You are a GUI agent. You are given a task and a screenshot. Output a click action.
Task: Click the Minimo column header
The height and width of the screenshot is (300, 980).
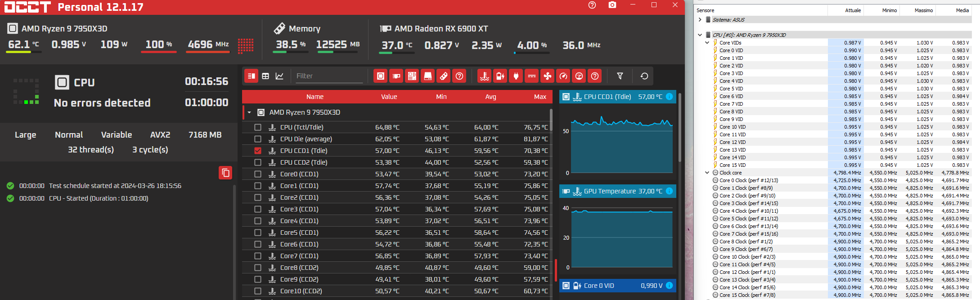coord(882,10)
